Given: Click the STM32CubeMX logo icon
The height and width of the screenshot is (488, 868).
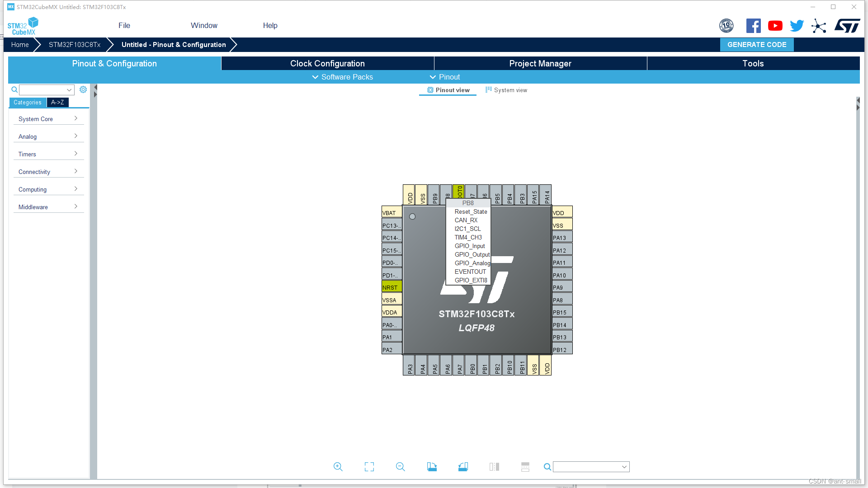Looking at the screenshot, I should point(21,25).
